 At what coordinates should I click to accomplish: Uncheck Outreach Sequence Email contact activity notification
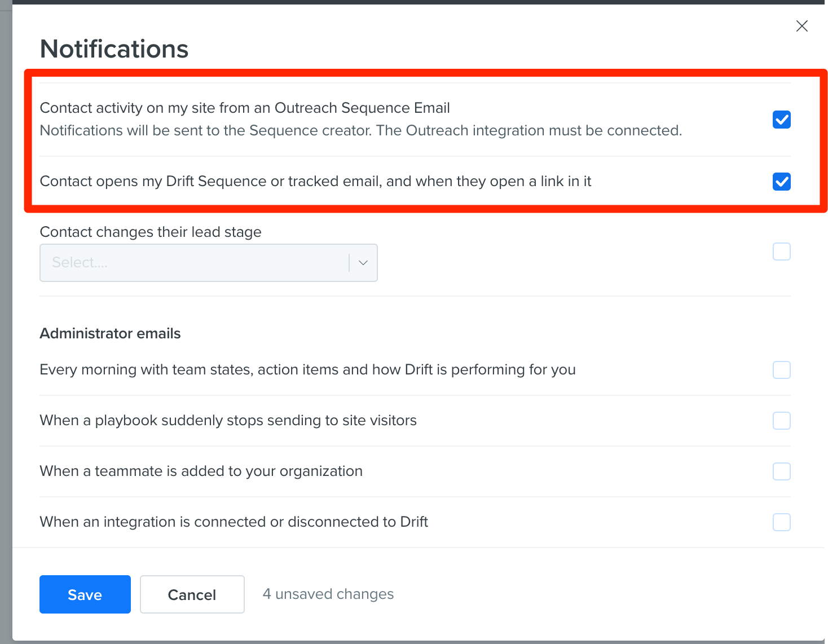tap(781, 120)
